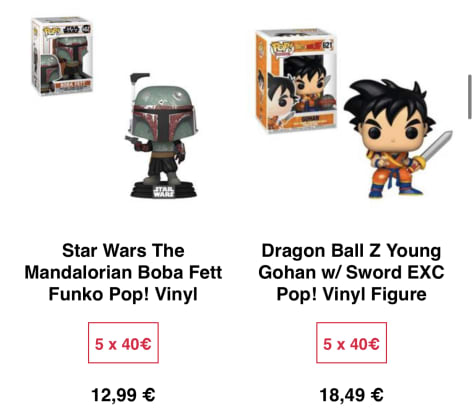Click the 5 x 40€ badge under Boba Fett
This screenshot has width=475, height=410.
pos(123,342)
